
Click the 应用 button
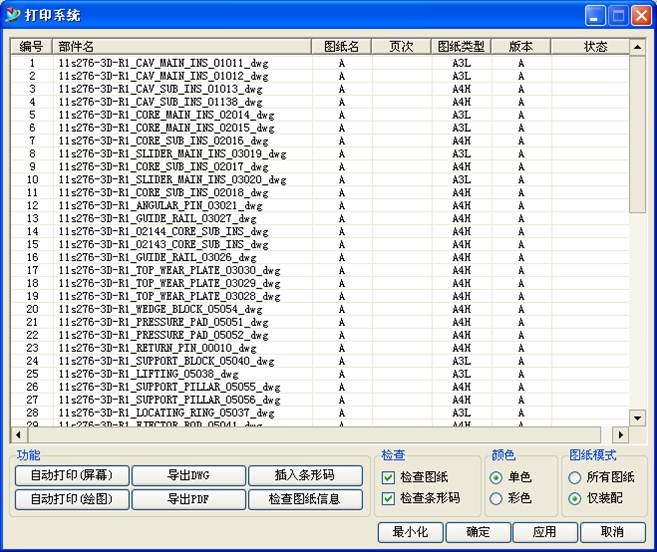(544, 532)
